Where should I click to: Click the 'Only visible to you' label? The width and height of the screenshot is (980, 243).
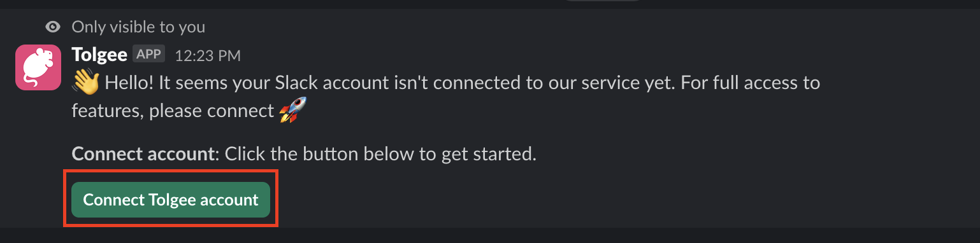pyautogui.click(x=138, y=27)
